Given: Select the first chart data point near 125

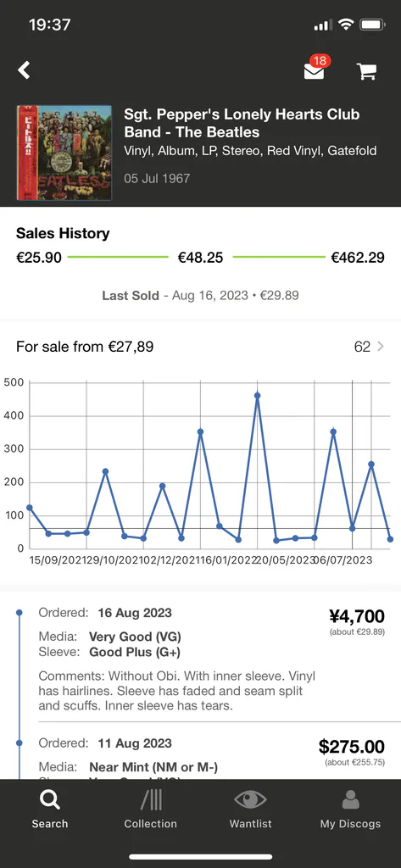Looking at the screenshot, I should click(30, 507).
